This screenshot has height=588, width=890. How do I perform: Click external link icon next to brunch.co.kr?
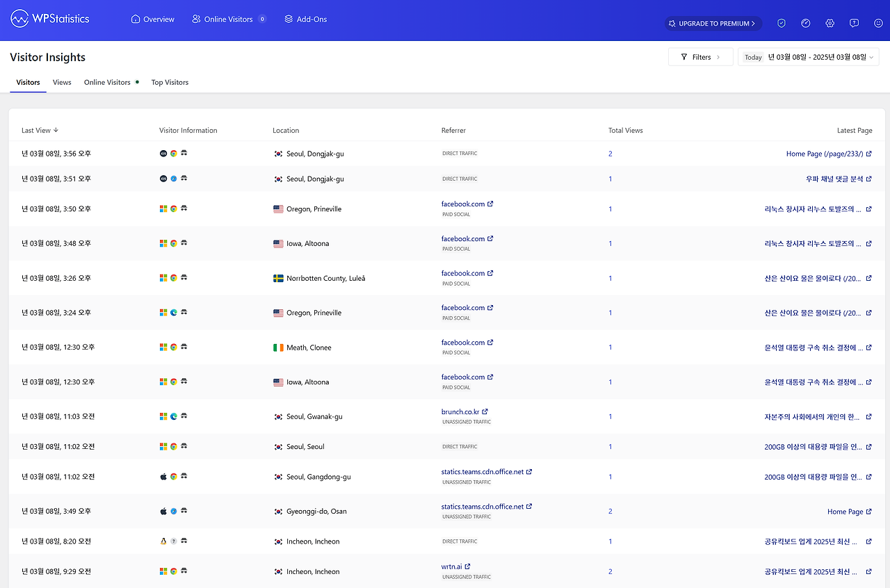pos(485,411)
